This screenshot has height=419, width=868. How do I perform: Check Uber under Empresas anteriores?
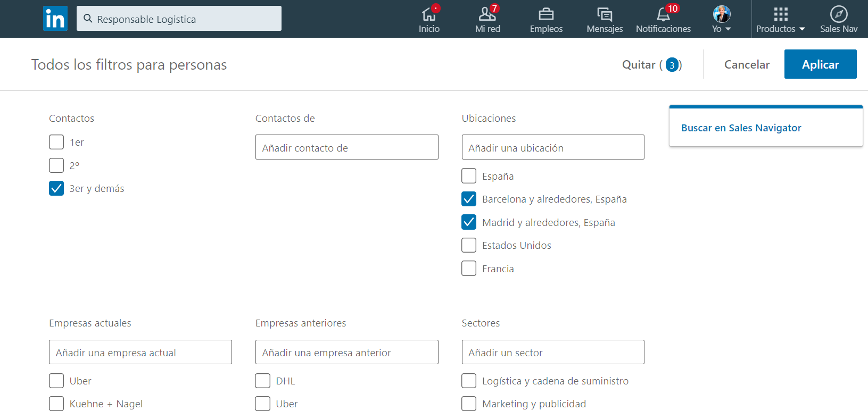pyautogui.click(x=262, y=404)
